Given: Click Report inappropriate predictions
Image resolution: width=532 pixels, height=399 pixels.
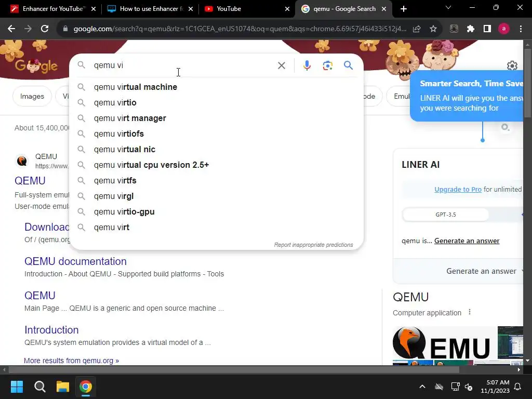Looking at the screenshot, I should (x=313, y=245).
